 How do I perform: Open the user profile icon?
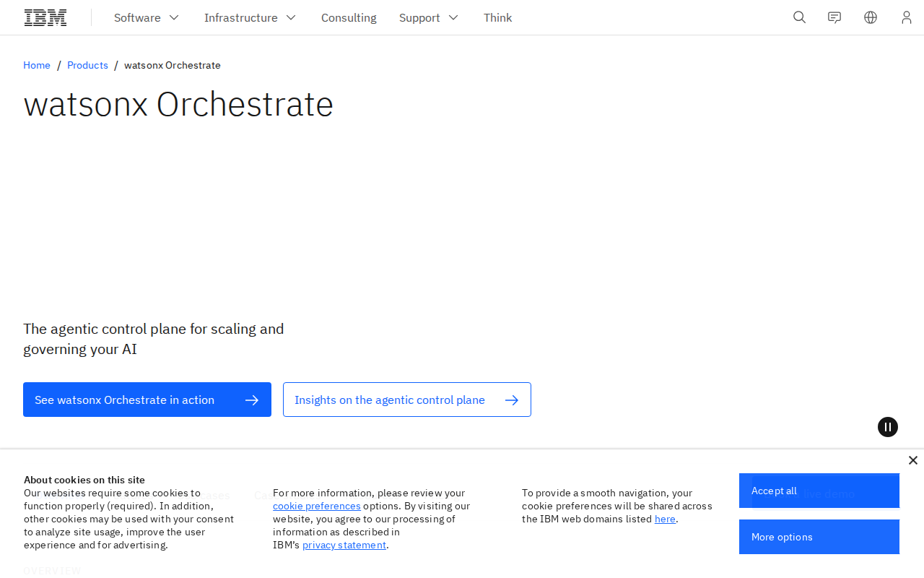point(907,17)
